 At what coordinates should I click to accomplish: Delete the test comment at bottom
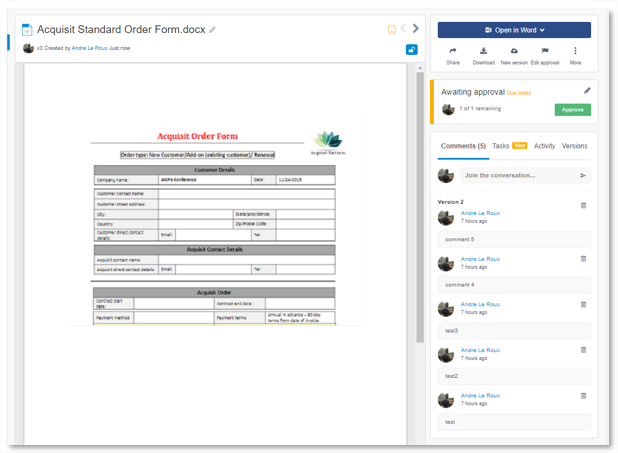[583, 395]
